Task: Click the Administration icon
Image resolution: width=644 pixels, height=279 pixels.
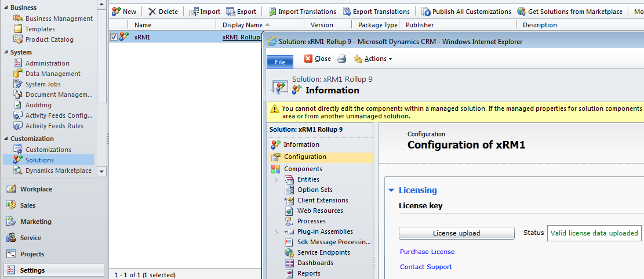Action: coord(17,63)
